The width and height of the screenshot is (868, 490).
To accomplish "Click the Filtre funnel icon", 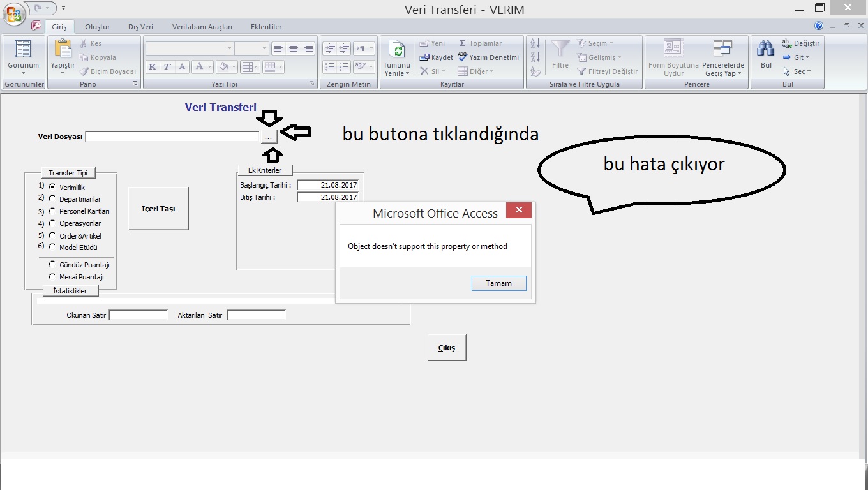I will coord(560,50).
